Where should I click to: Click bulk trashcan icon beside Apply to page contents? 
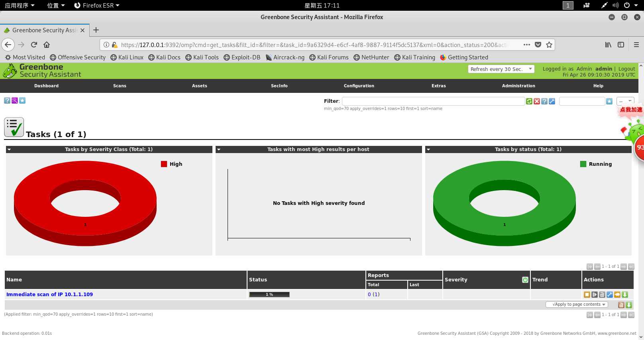tap(621, 305)
